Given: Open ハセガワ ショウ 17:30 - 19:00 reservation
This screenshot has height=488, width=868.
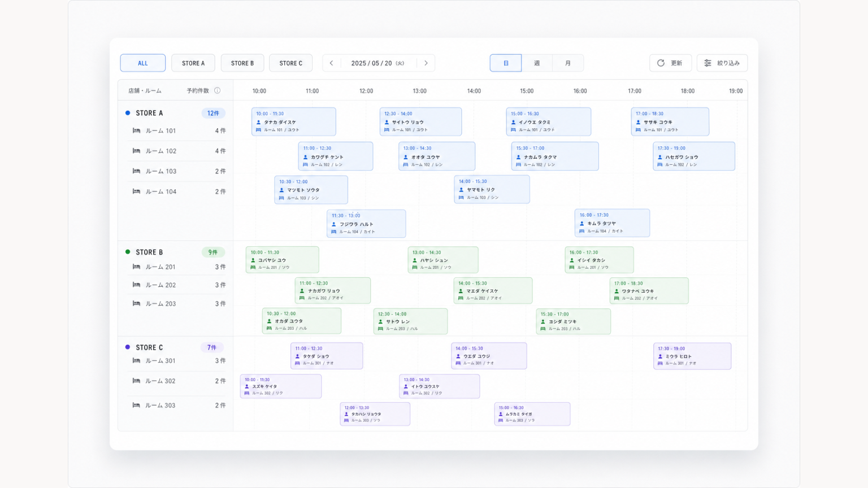Looking at the screenshot, I should point(694,156).
